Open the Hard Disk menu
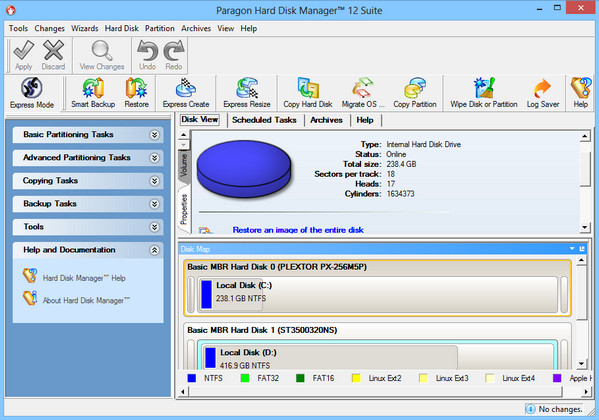Viewport: 599px width, 420px height. pos(121,28)
